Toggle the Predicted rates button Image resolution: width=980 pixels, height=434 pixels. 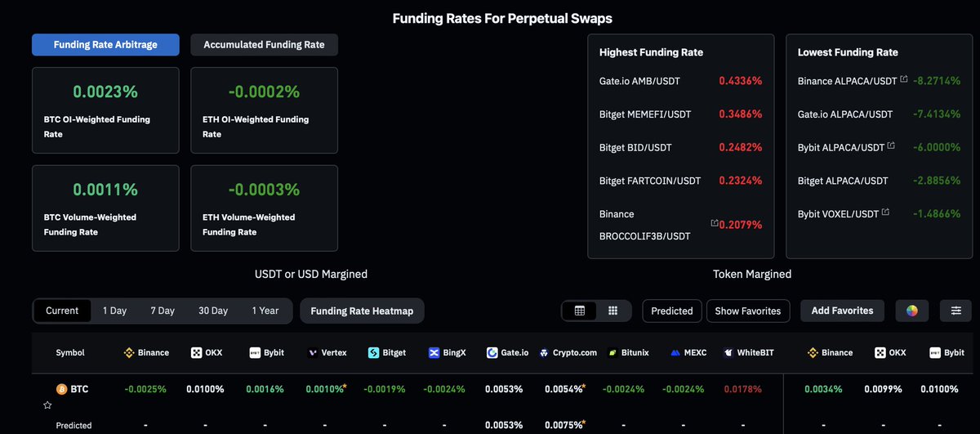(x=672, y=311)
